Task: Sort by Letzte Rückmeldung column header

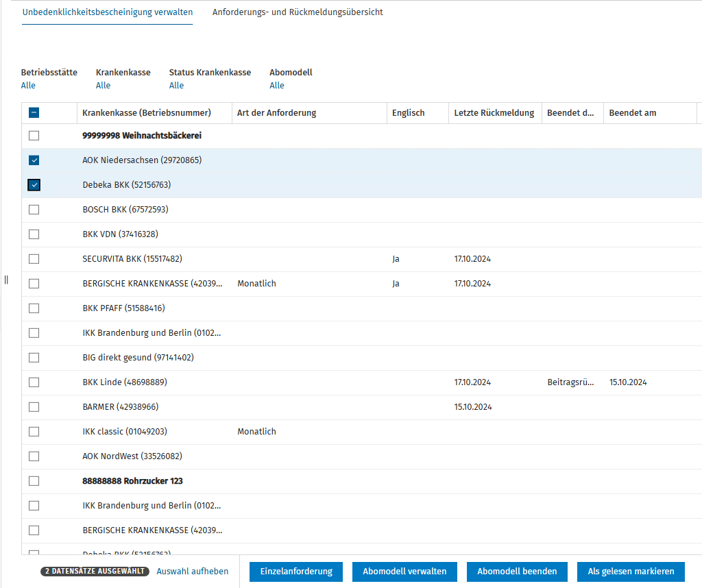Action: pos(494,113)
